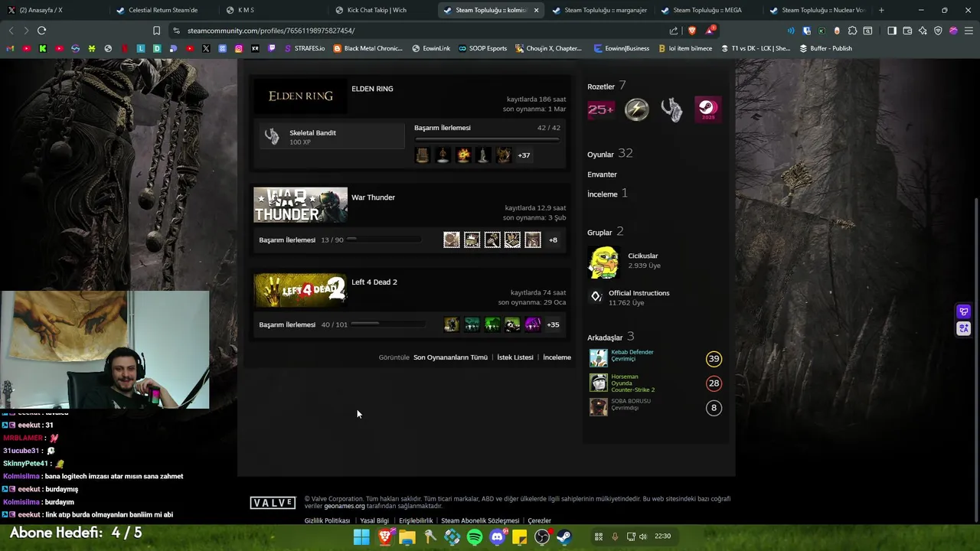The image size is (980, 551).
Task: Open the Buffer - Publish bookmark
Action: coord(825,48)
